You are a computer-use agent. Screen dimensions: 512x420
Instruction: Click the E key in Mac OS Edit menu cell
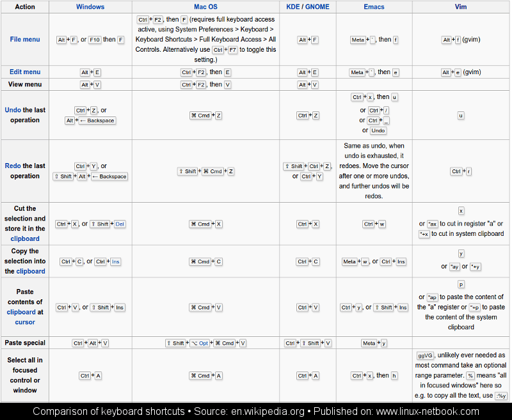click(228, 72)
